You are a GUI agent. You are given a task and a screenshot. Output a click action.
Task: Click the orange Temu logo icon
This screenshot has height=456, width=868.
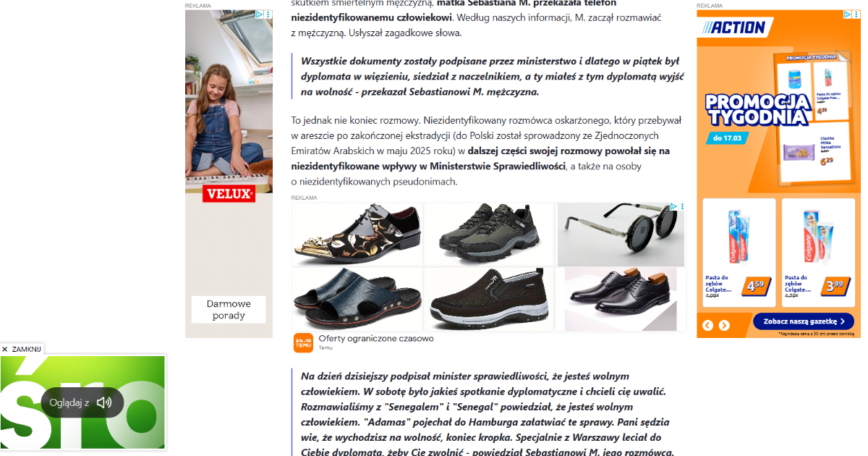coord(303,342)
